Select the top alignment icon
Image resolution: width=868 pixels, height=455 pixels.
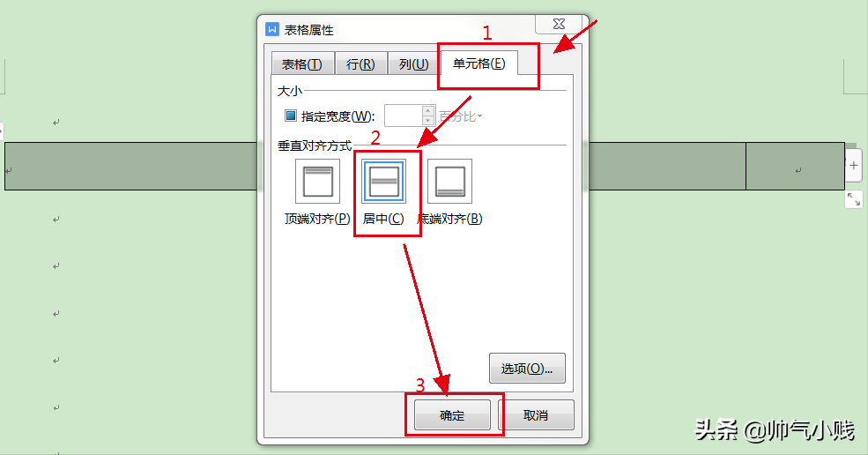coord(317,182)
